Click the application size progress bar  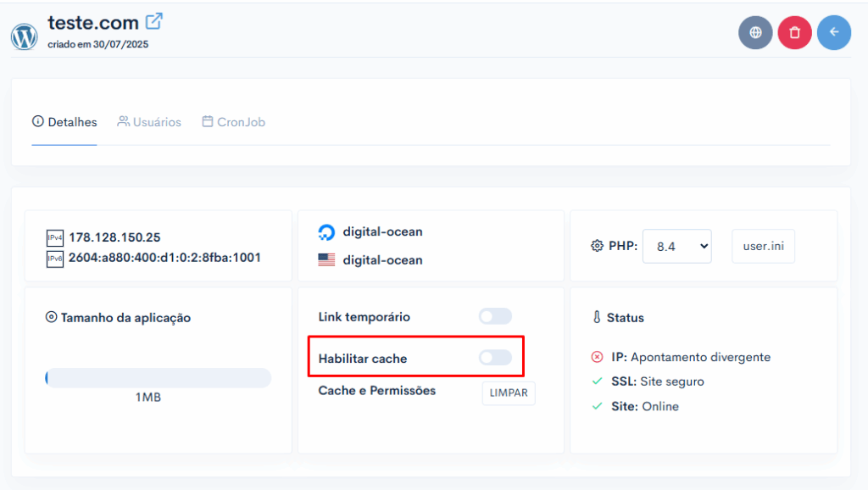(159, 378)
